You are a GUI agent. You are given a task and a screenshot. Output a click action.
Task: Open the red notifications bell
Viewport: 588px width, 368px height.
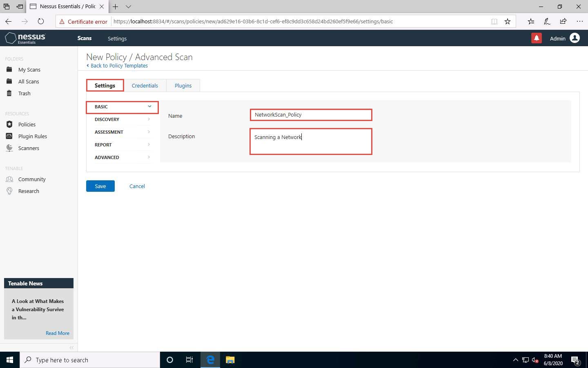pyautogui.click(x=537, y=38)
